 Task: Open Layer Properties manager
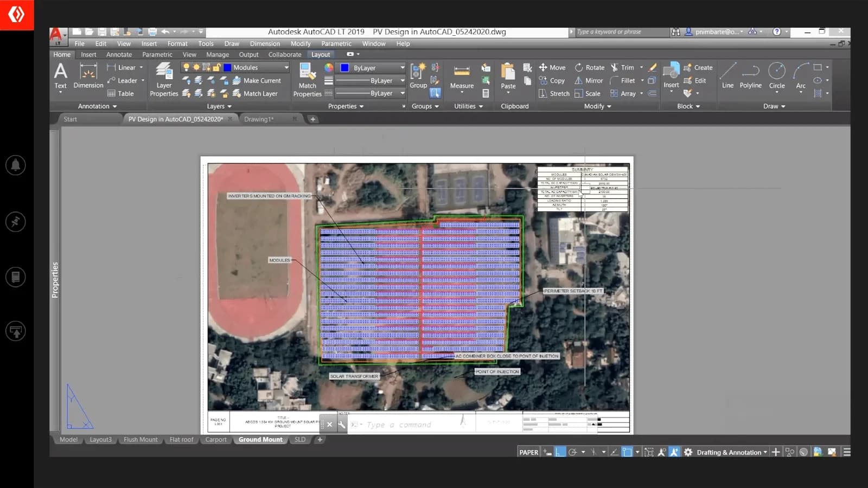[164, 79]
